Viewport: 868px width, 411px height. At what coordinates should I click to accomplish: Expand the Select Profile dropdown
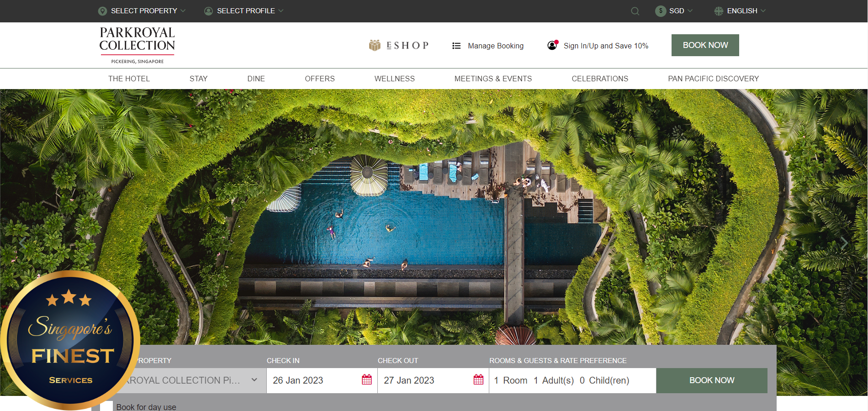244,11
